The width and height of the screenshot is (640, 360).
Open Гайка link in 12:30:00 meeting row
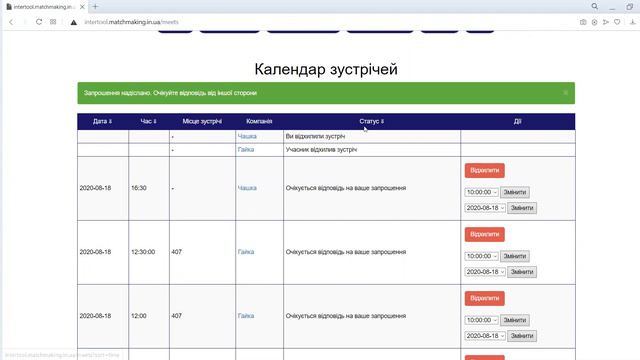click(x=246, y=252)
